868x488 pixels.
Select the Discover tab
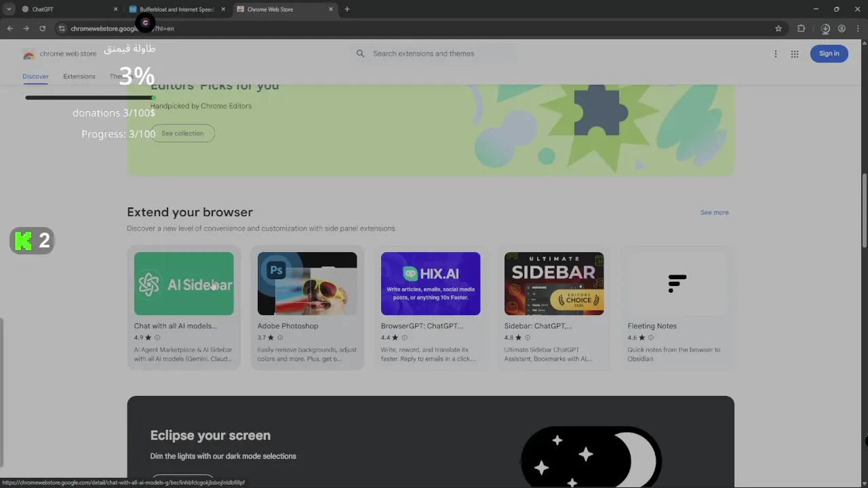coord(35,77)
